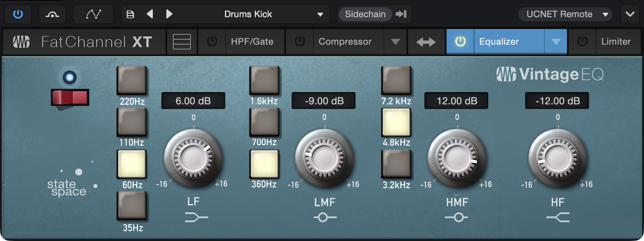Click the LF low shelf icon

coord(196,217)
